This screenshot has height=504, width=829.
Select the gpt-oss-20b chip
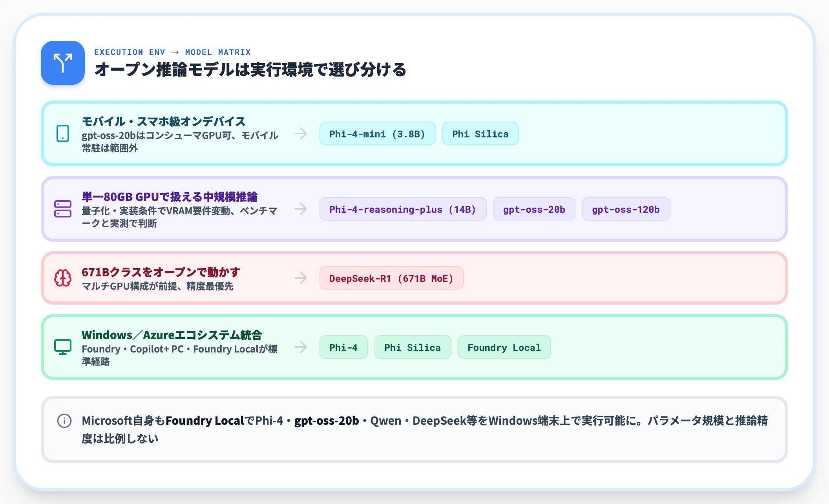click(x=534, y=209)
